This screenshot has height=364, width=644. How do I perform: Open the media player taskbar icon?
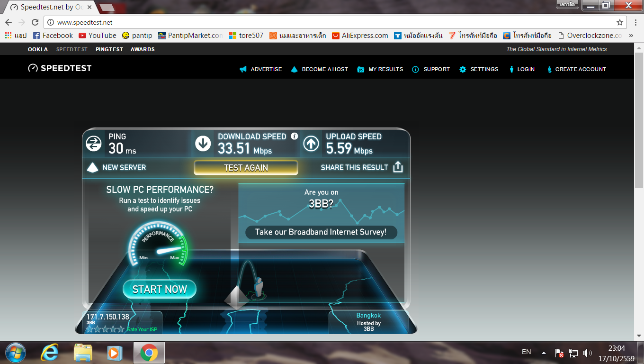[115, 353]
